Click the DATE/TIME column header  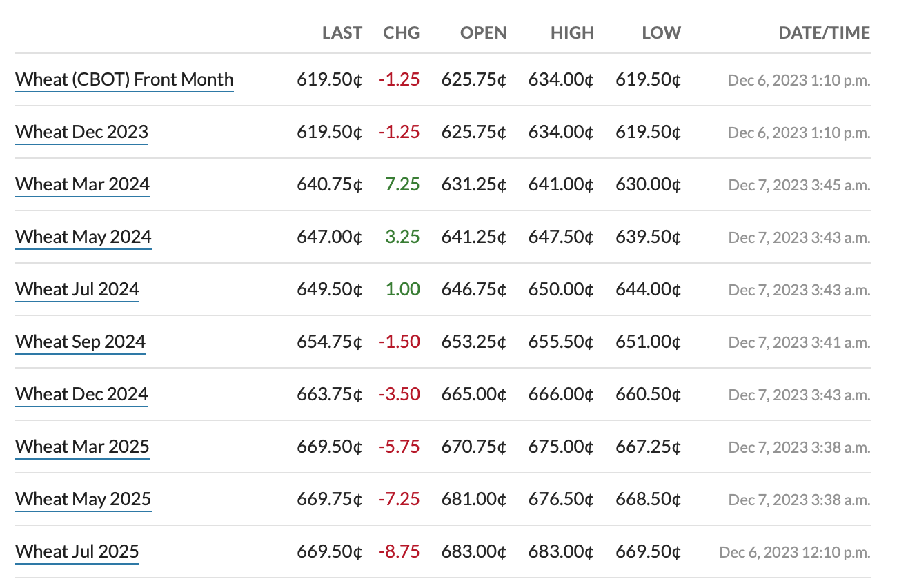[x=825, y=32]
